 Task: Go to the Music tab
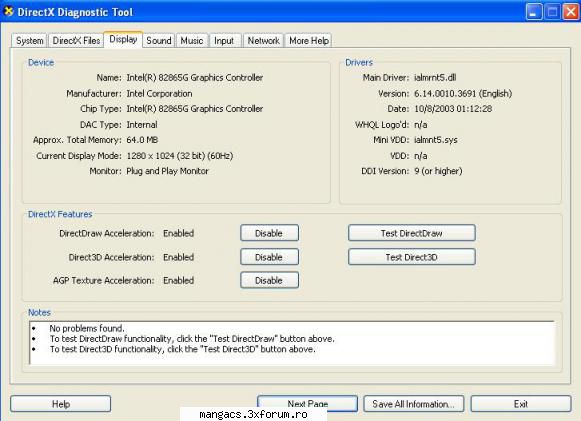[x=192, y=40]
